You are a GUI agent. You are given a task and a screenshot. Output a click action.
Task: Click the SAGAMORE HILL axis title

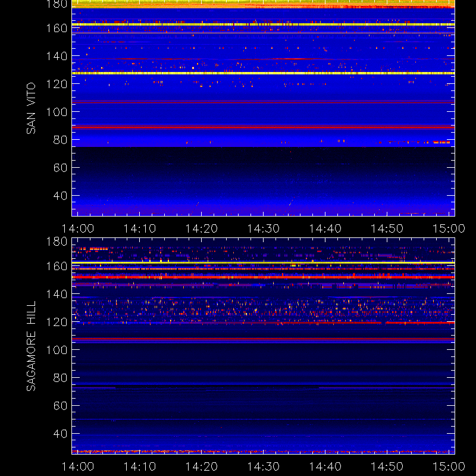tap(31, 346)
